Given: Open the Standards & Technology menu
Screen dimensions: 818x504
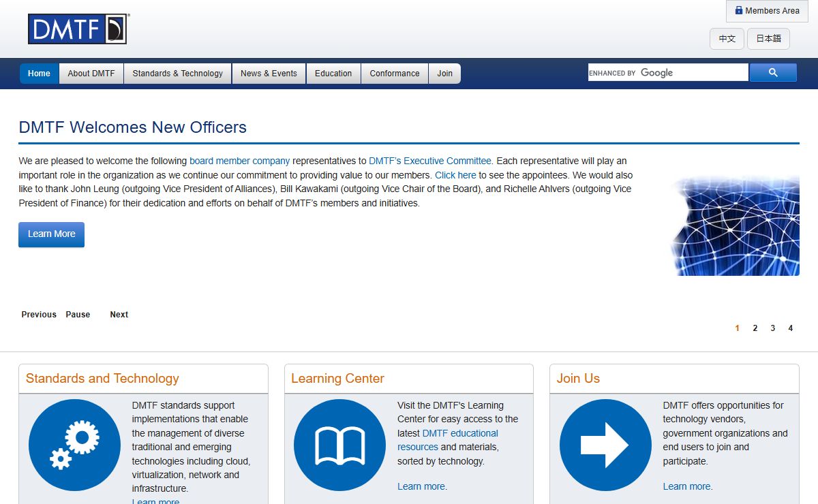Looking at the screenshot, I should (x=178, y=74).
